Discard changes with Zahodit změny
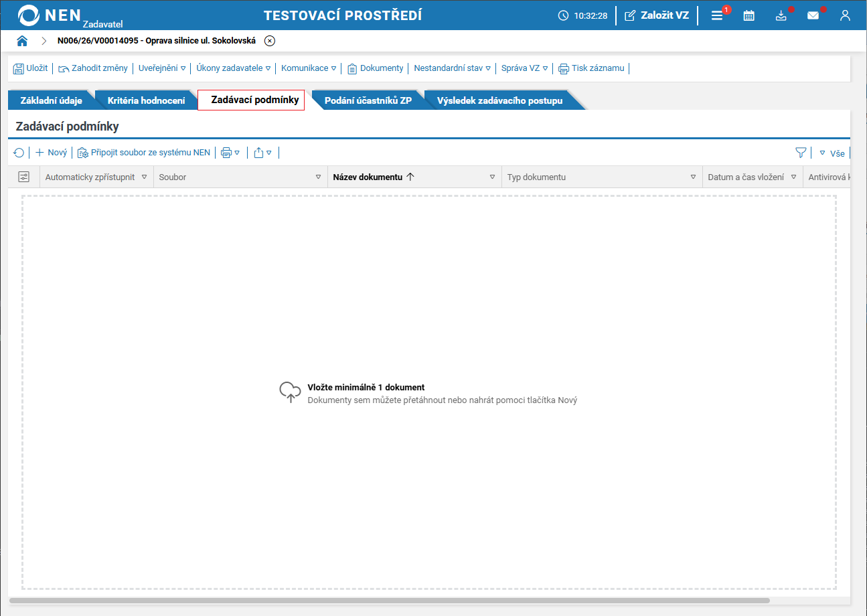Viewport: 867px width, 616px height. click(x=93, y=68)
